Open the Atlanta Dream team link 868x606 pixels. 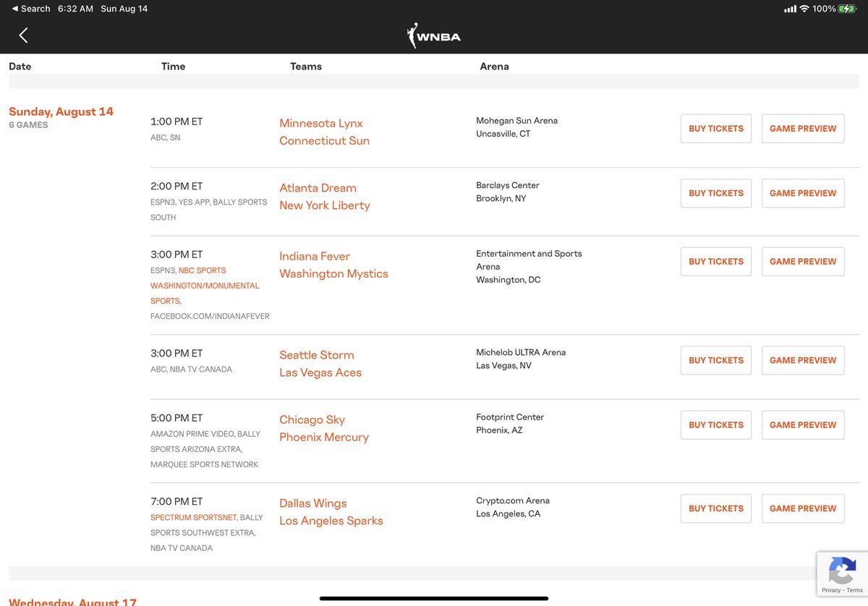click(318, 188)
